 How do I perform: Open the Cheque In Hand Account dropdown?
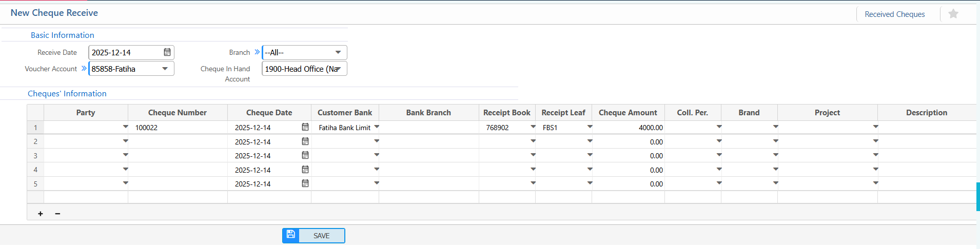click(x=338, y=69)
